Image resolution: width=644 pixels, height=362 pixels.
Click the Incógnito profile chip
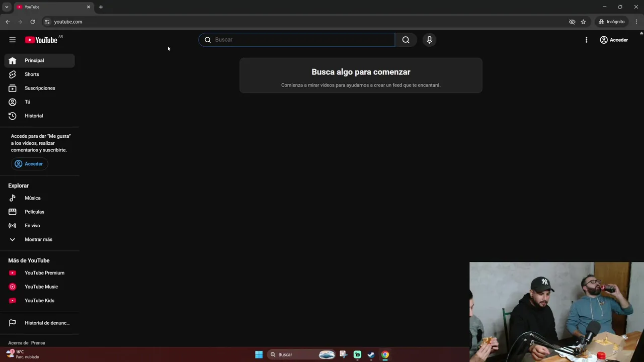point(612,22)
